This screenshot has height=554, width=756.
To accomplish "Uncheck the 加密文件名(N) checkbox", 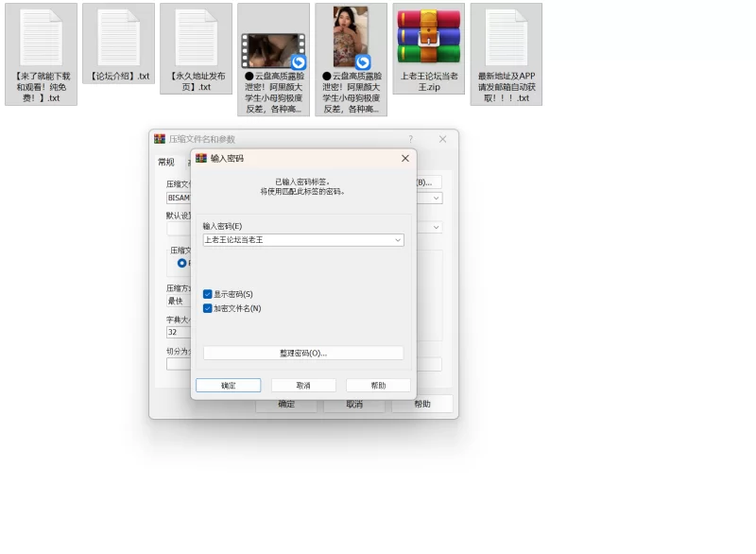I will [x=208, y=308].
